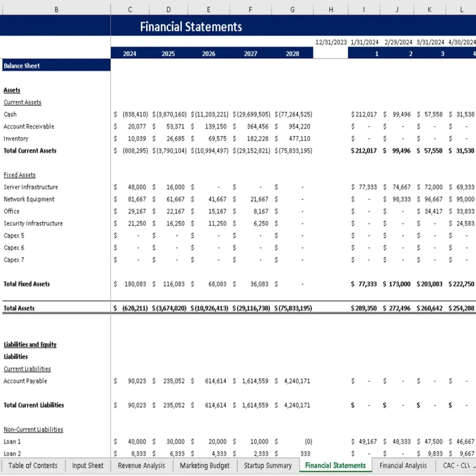Viewport: 476px width, 476px height.
Task: Click the Account Receivable row label
Action: tap(29, 127)
